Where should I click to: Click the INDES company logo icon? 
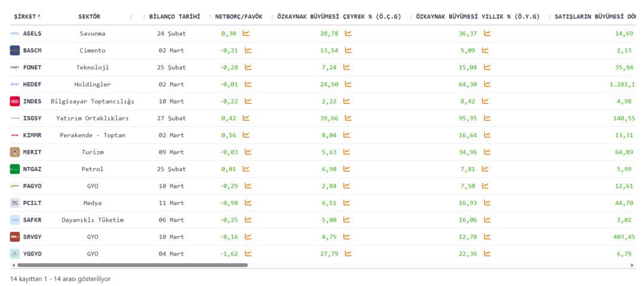click(15, 101)
